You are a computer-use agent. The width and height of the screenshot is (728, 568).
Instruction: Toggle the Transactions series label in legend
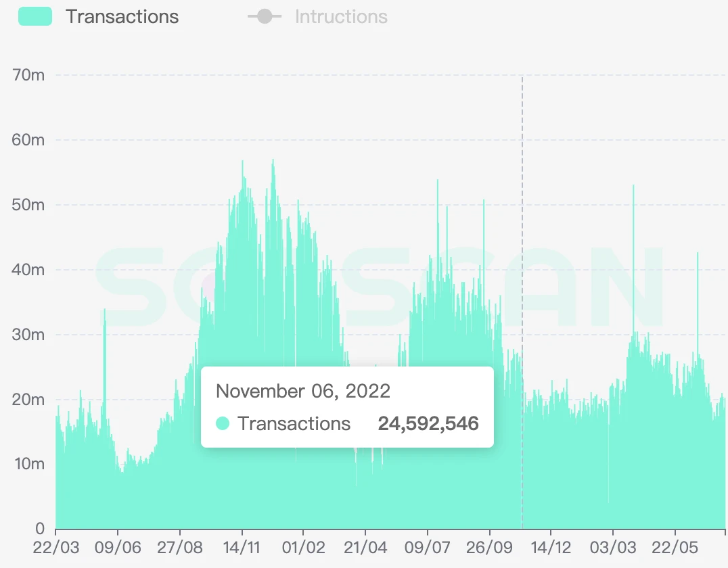coord(122,17)
